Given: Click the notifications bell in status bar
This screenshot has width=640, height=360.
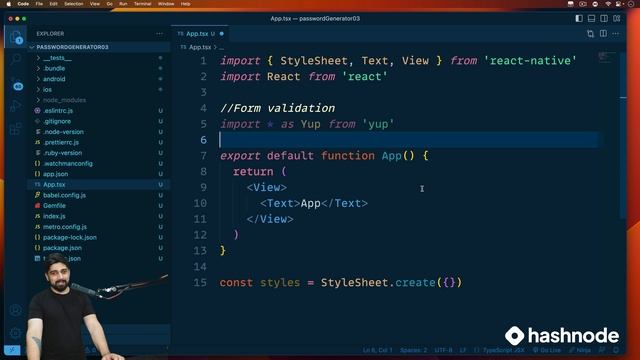Looking at the screenshot, I should pyautogui.click(x=616, y=350).
